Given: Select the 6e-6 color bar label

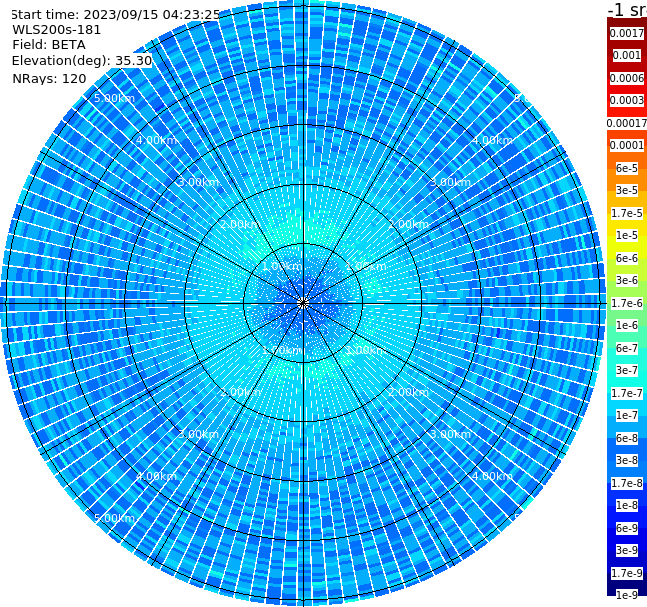Looking at the screenshot, I should coord(627,258).
